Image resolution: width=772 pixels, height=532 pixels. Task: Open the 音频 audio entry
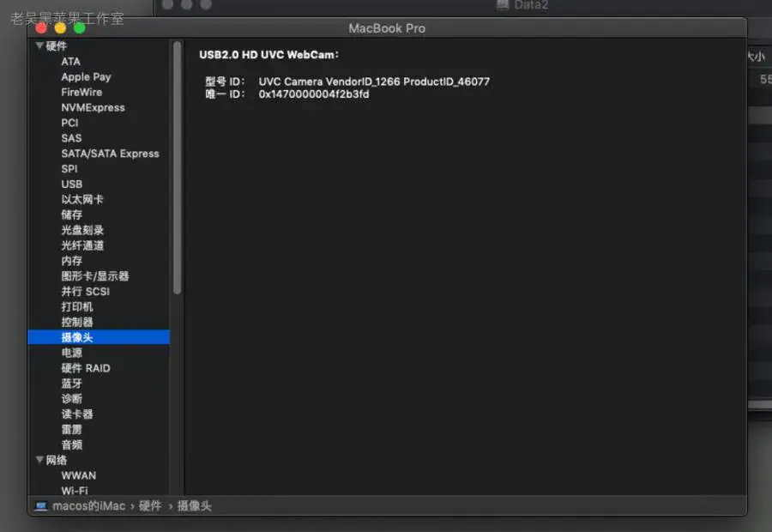[x=72, y=444]
